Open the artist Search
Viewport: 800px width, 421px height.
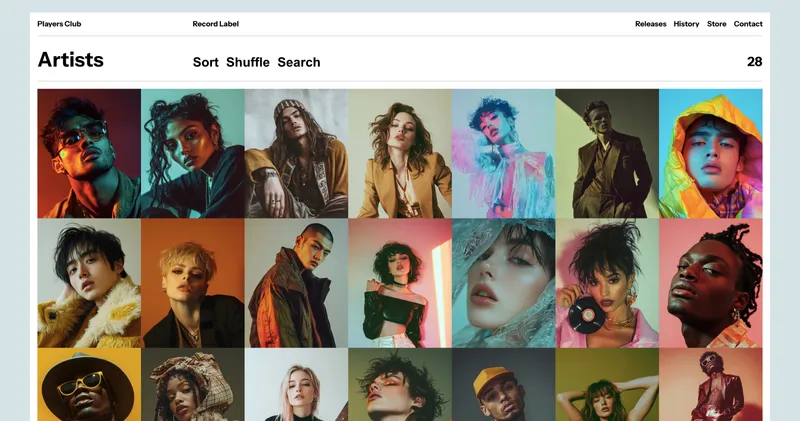299,62
